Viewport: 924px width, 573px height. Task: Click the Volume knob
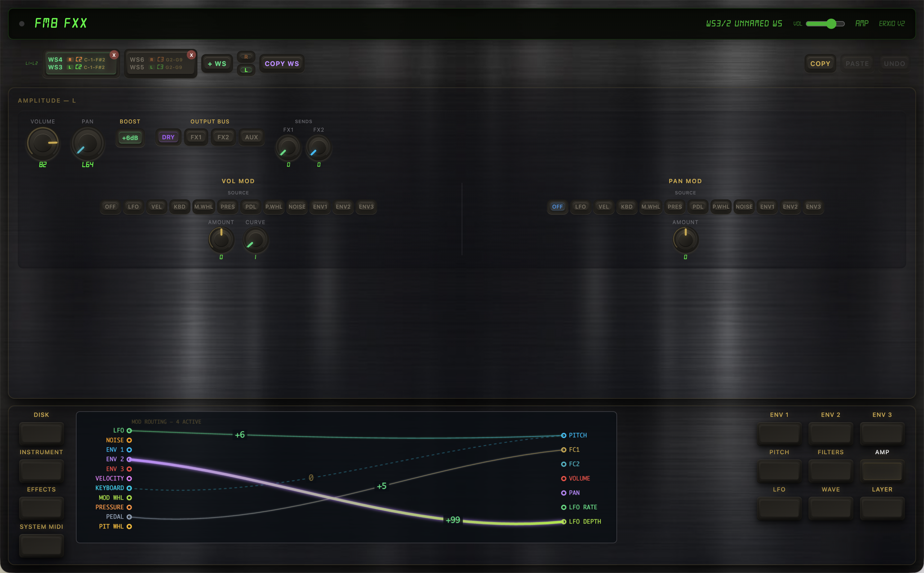[43, 143]
